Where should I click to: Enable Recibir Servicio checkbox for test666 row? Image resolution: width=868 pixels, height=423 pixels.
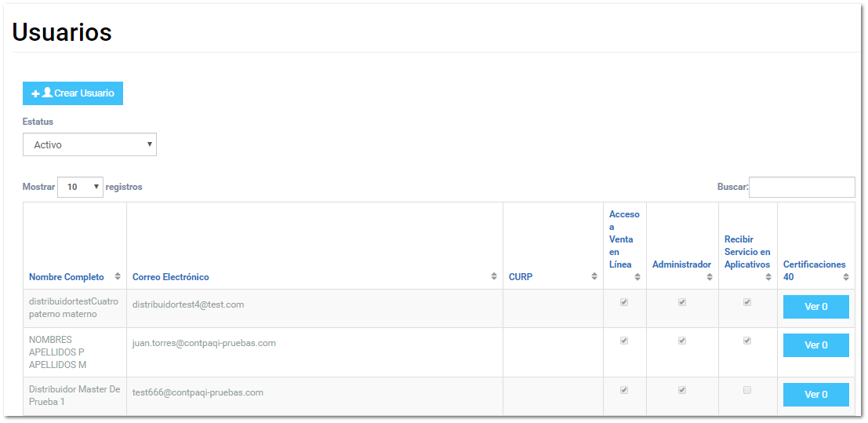747,390
